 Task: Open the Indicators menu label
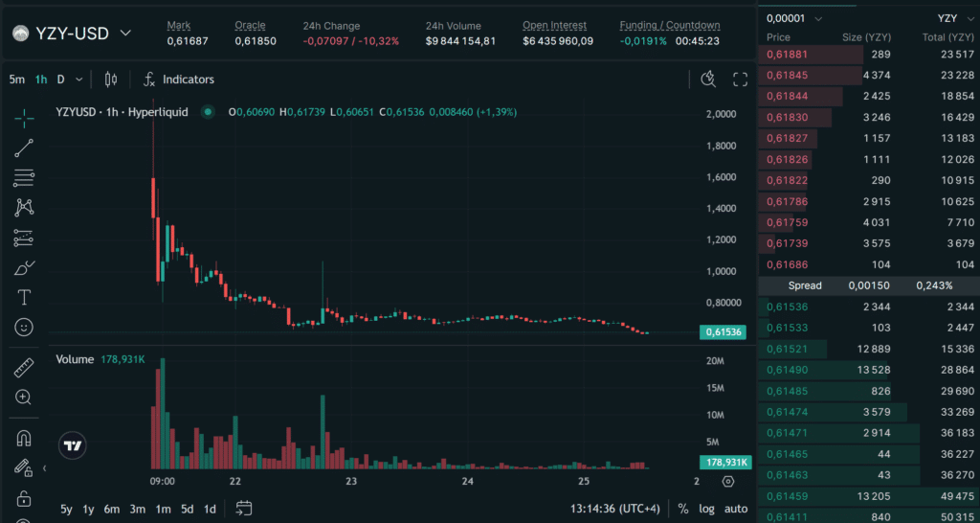click(x=189, y=80)
